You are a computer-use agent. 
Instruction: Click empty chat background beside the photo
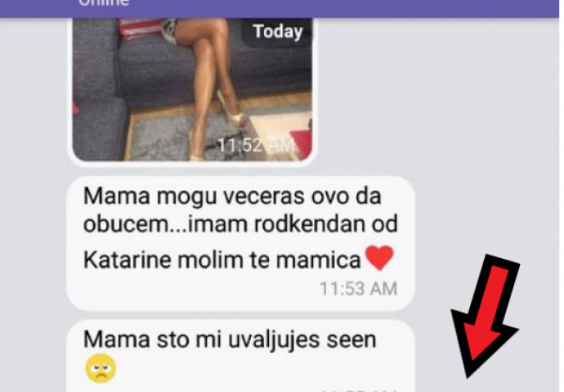tap(432, 90)
